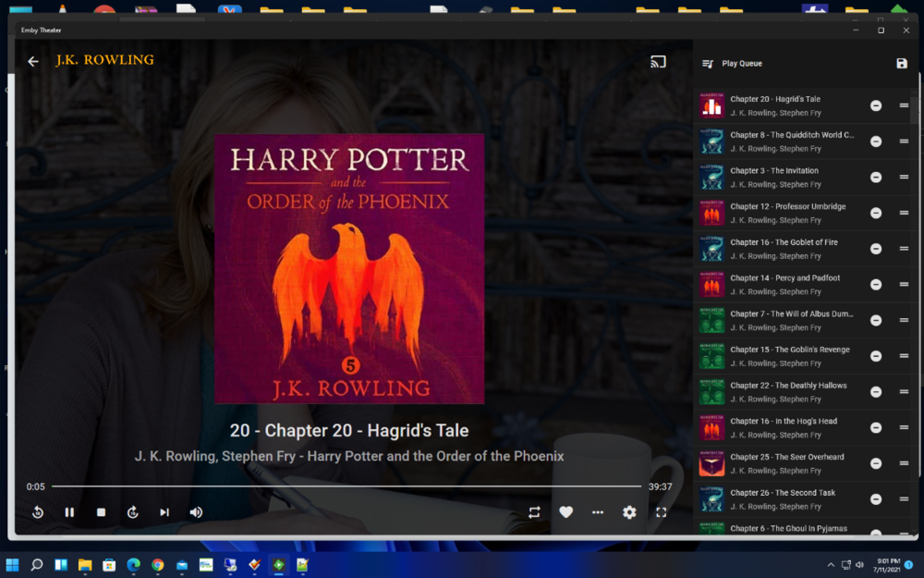The height and width of the screenshot is (578, 924).
Task: Remove Chapter 14 - Percy and Padfoot from queue
Action: (876, 284)
